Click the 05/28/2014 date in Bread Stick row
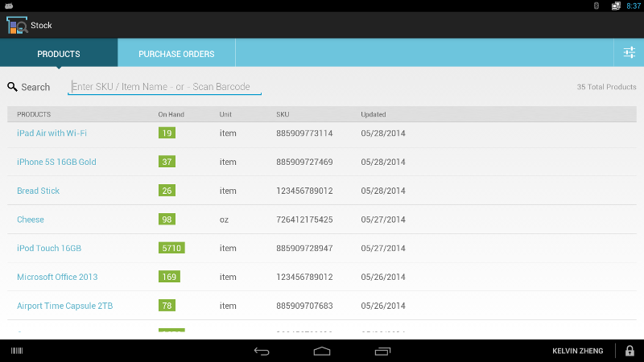The height and width of the screenshot is (362, 644). tap(383, 191)
